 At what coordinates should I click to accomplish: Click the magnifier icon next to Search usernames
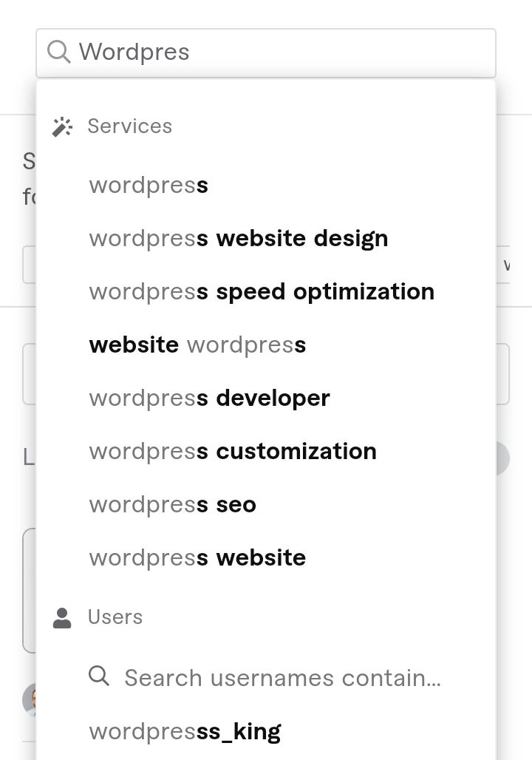point(99,676)
